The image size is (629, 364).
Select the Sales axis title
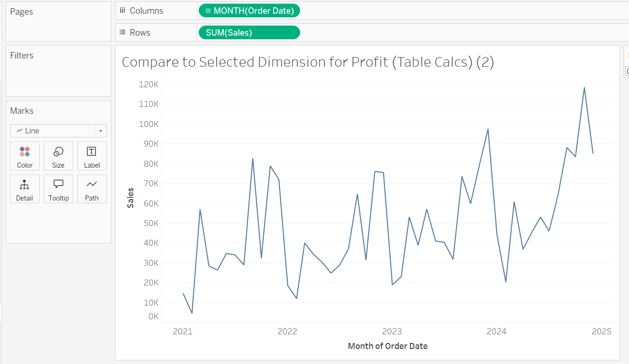coord(131,198)
